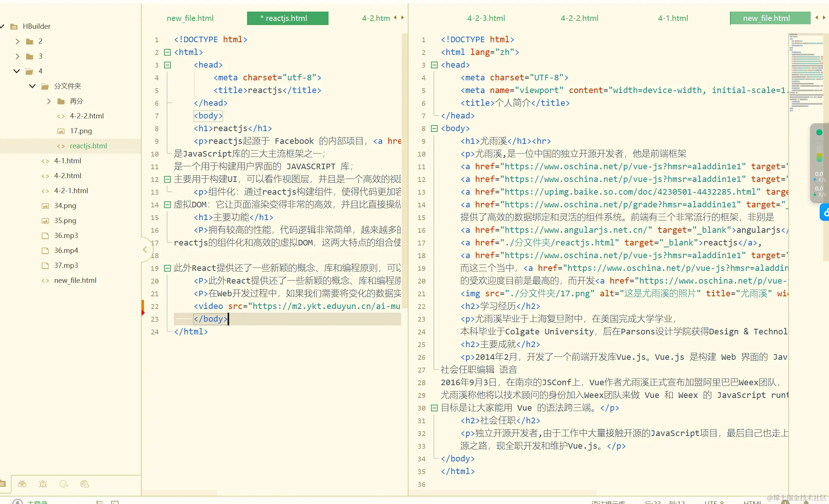Screen dimensions: 829x504
Task: Open the bug debug panel icon
Action: [x=43, y=484]
